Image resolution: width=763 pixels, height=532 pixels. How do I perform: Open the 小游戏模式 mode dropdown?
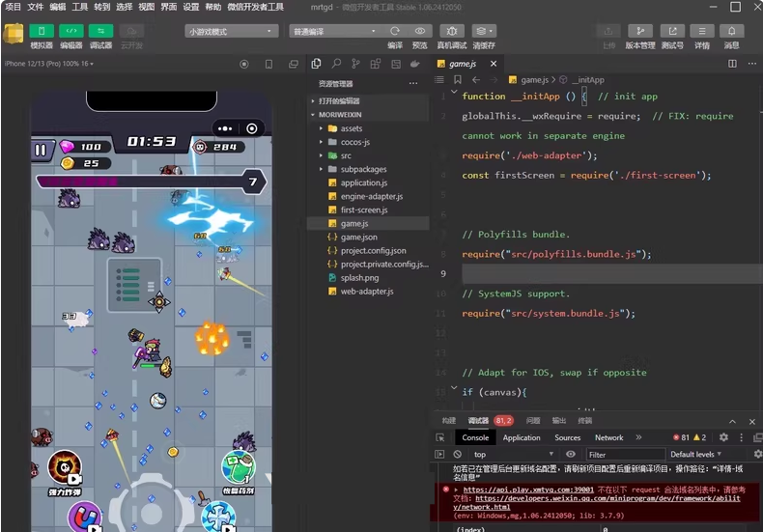(x=232, y=31)
